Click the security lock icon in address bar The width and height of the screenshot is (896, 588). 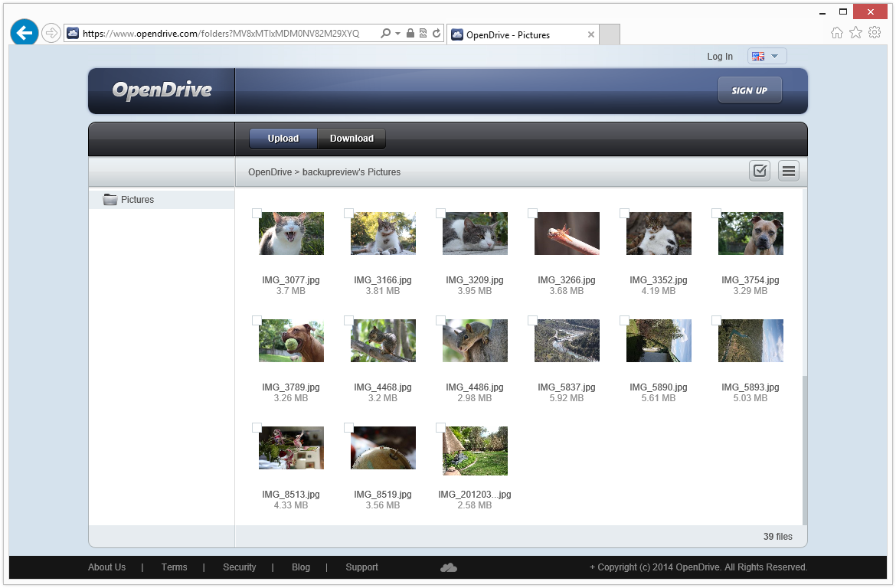410,33
